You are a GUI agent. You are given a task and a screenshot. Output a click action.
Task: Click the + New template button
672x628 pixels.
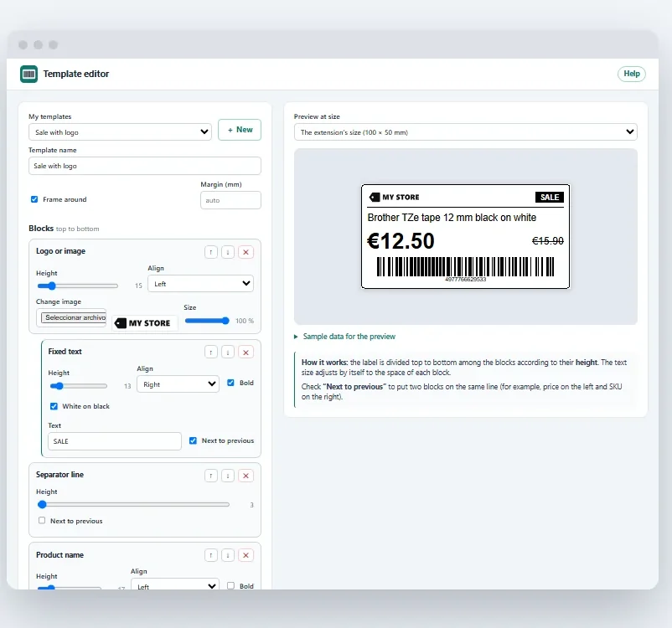[240, 130]
